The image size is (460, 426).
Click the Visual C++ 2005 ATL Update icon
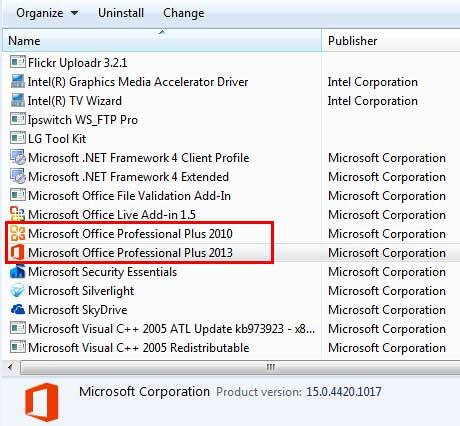pyautogui.click(x=18, y=328)
